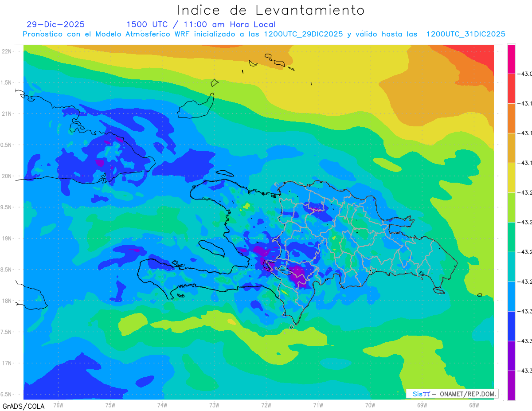The height and width of the screenshot is (411, 532).
Task: Click the date label "29-Dic-2025"
Action: [x=55, y=24]
